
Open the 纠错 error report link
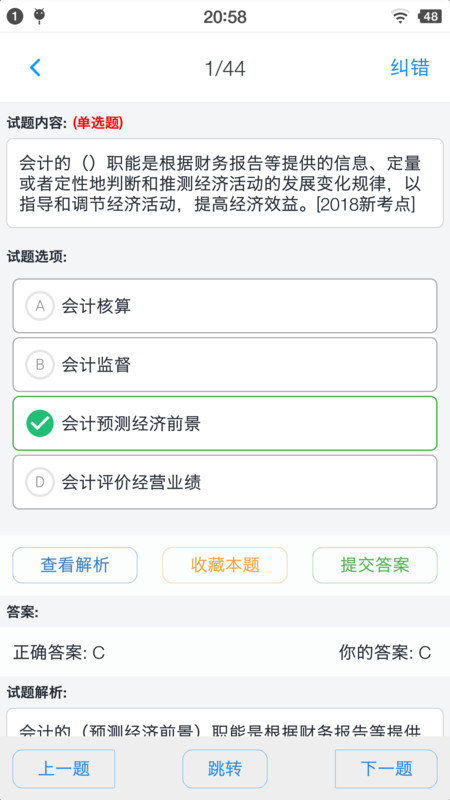(x=410, y=67)
